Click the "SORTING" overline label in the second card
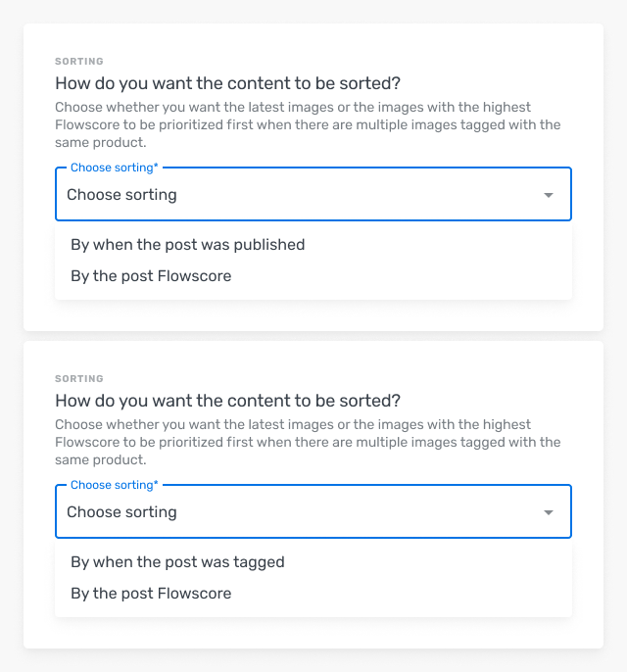 click(79, 379)
